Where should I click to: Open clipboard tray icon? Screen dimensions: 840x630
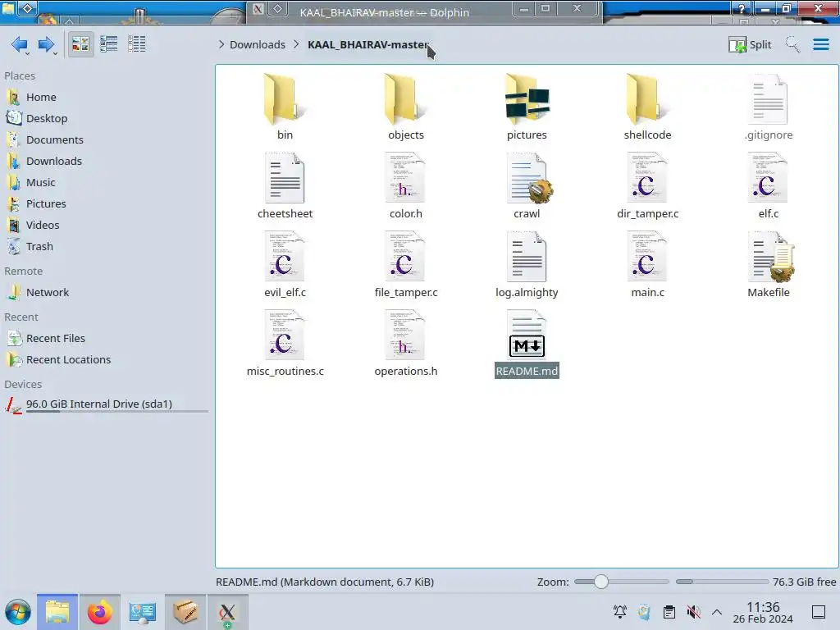point(669,611)
